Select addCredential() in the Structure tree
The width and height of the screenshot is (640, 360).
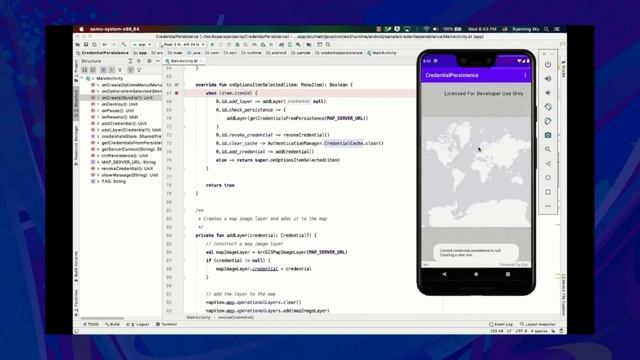[124, 123]
